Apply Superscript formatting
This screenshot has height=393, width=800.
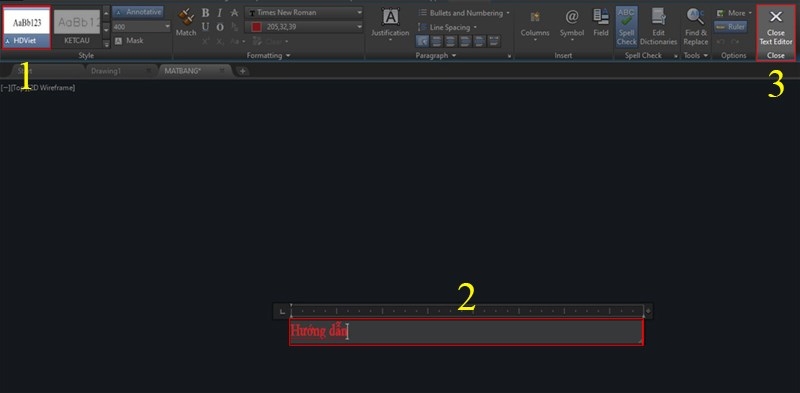coord(205,41)
